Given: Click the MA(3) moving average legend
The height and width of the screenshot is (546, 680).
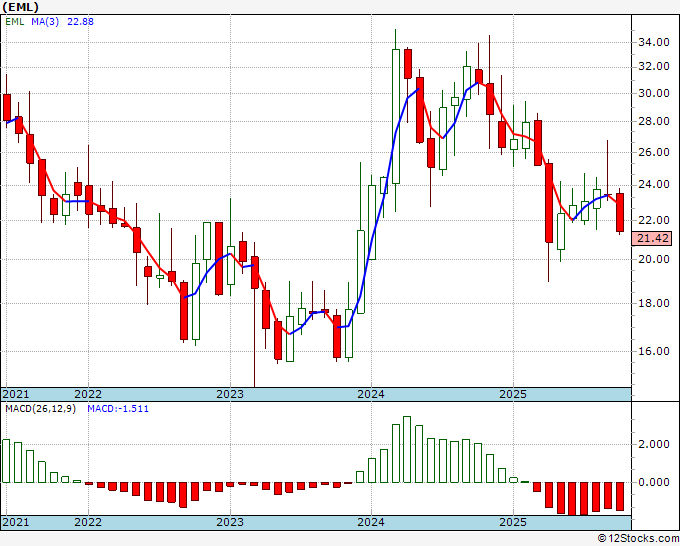Looking at the screenshot, I should point(45,22).
